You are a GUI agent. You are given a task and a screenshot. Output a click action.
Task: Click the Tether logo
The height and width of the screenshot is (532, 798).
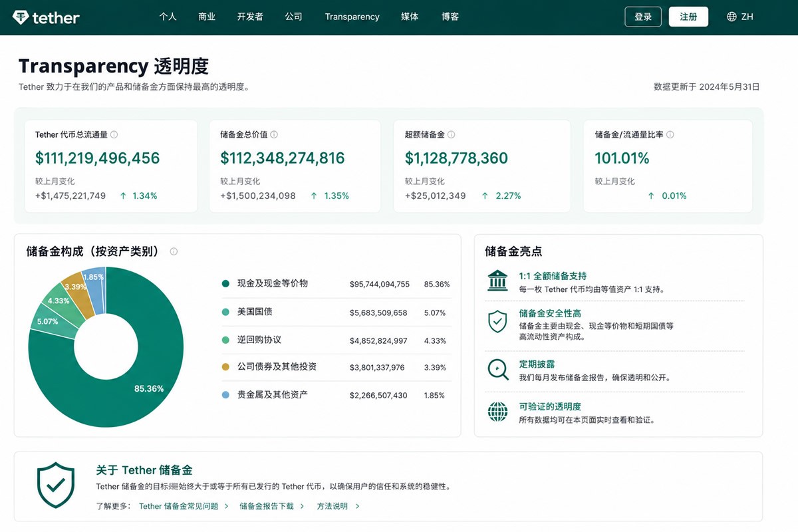click(46, 17)
